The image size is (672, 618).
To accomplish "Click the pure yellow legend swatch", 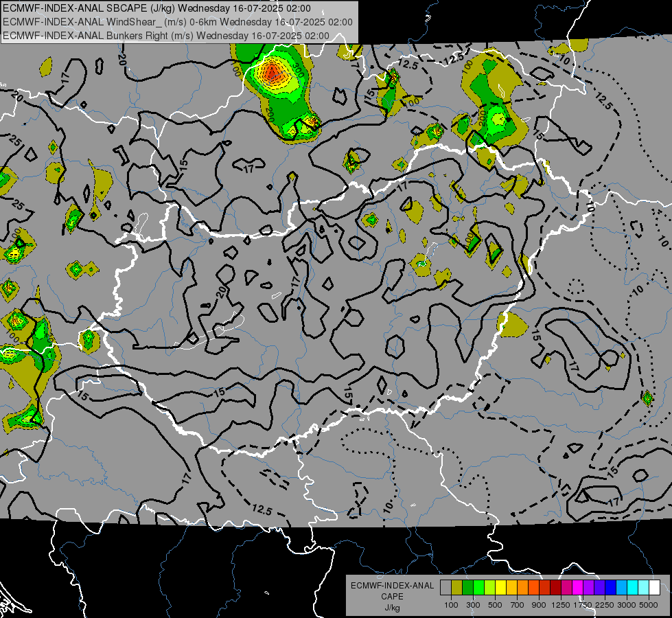I will (x=500, y=588).
